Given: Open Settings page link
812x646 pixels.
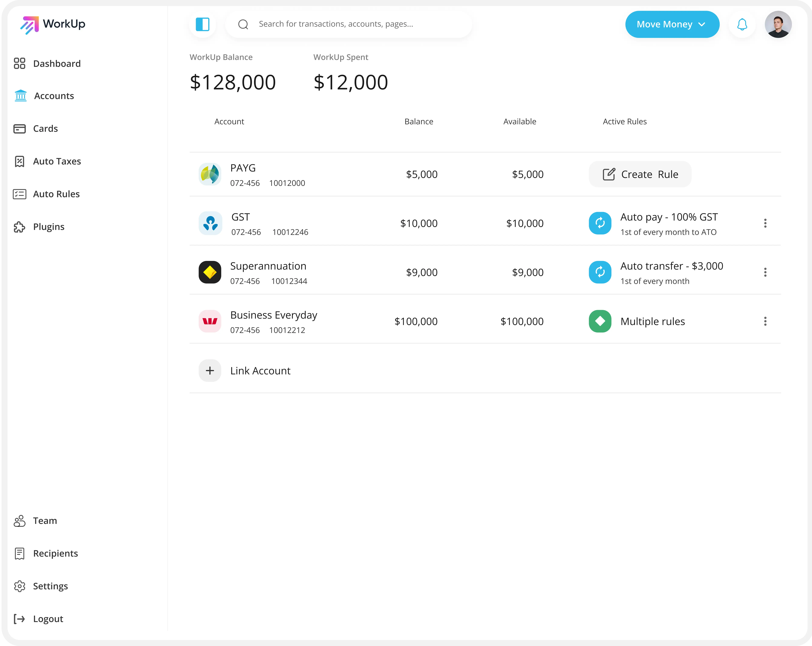Looking at the screenshot, I should click(x=51, y=586).
